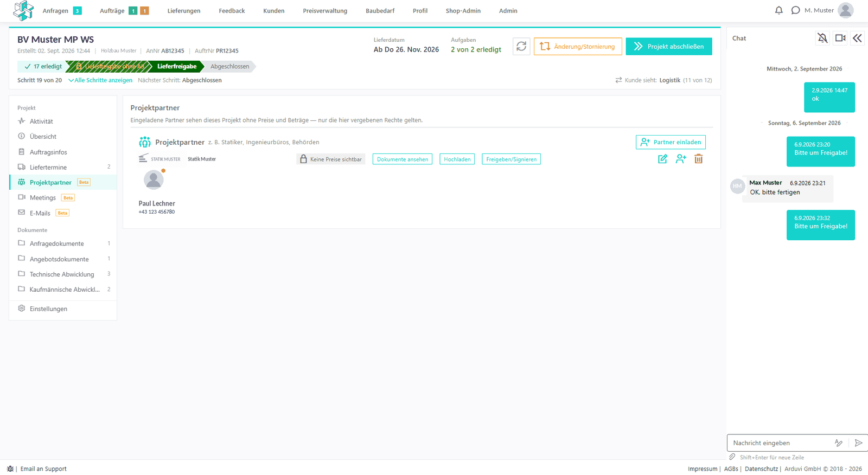Click Freigeben/Signieren permission tag

(511, 159)
